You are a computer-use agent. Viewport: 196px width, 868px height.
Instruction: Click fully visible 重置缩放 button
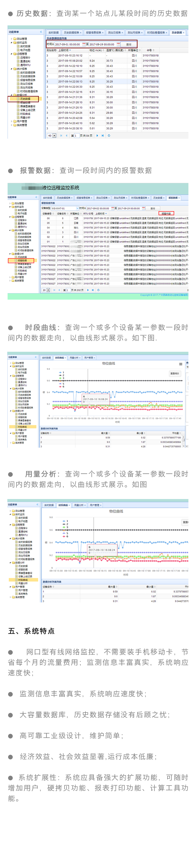pos(175,374)
